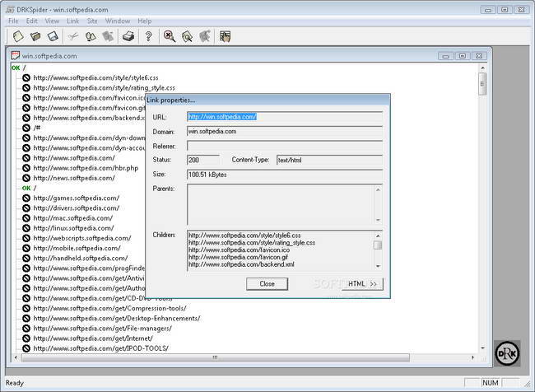Select http://webscripts.softpedia.com/ tree row
Image resolution: width=535 pixels, height=392 pixels.
coord(82,238)
